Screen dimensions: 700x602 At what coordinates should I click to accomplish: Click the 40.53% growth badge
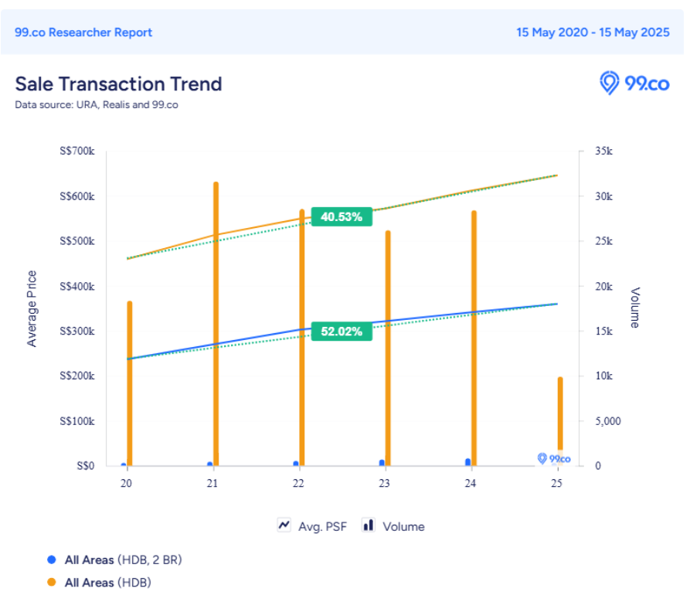342,217
